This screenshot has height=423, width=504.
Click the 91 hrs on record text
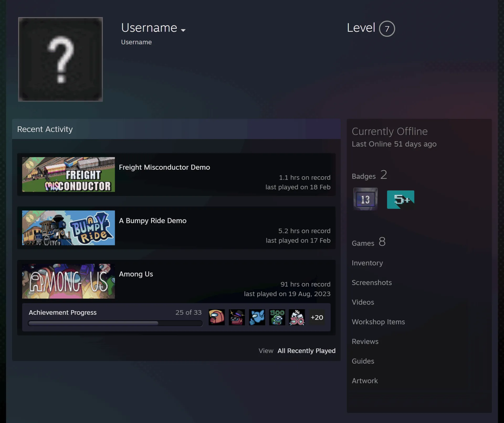click(305, 284)
